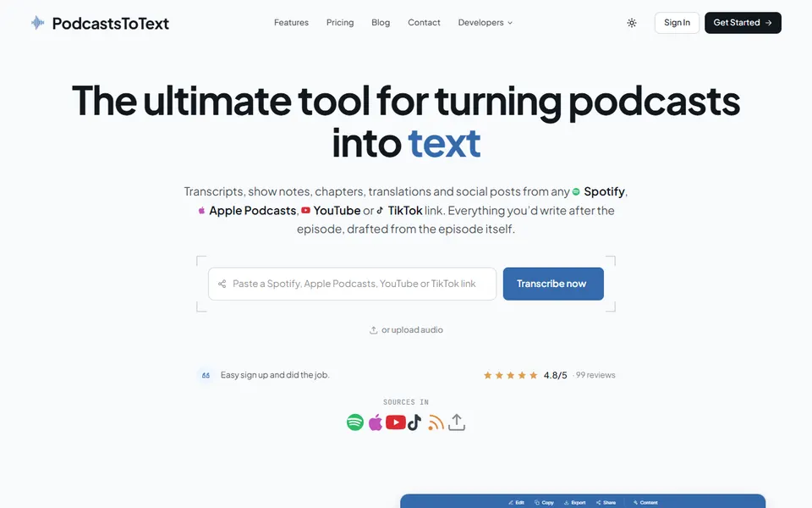Select the YouTube source icon under Sources In
Screen dimensions: 812x508
tap(396, 422)
